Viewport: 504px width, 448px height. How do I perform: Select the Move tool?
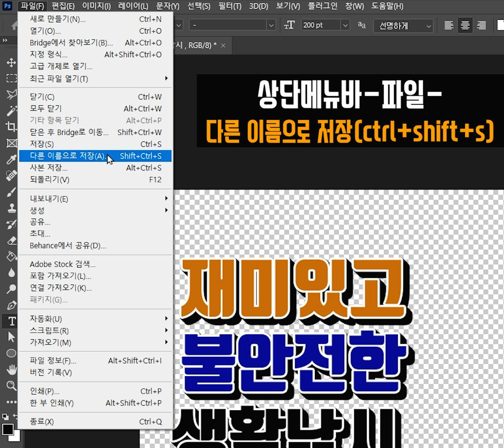coord(11,63)
